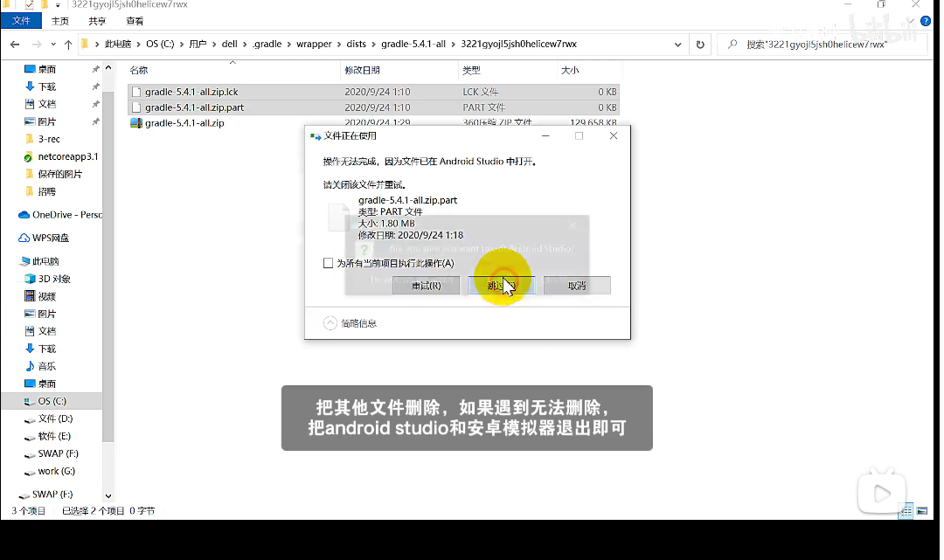Expand the ribbon with the chevron

coord(910,21)
